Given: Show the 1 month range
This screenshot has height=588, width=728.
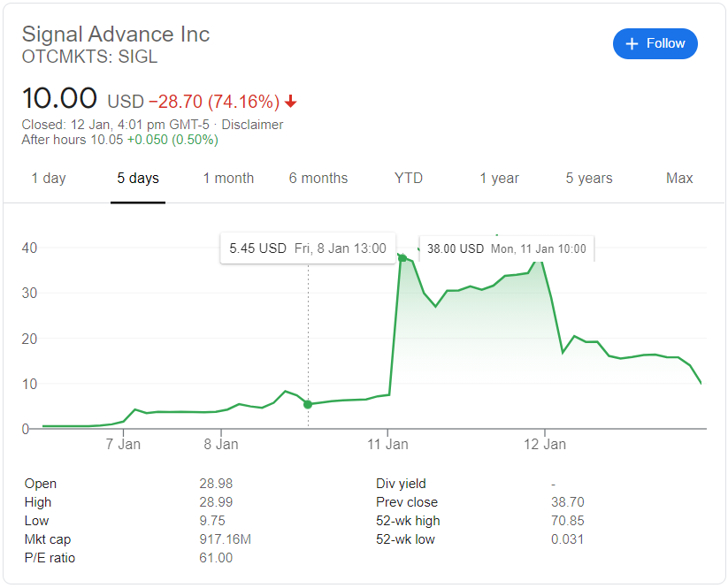Looking at the screenshot, I should (228, 179).
